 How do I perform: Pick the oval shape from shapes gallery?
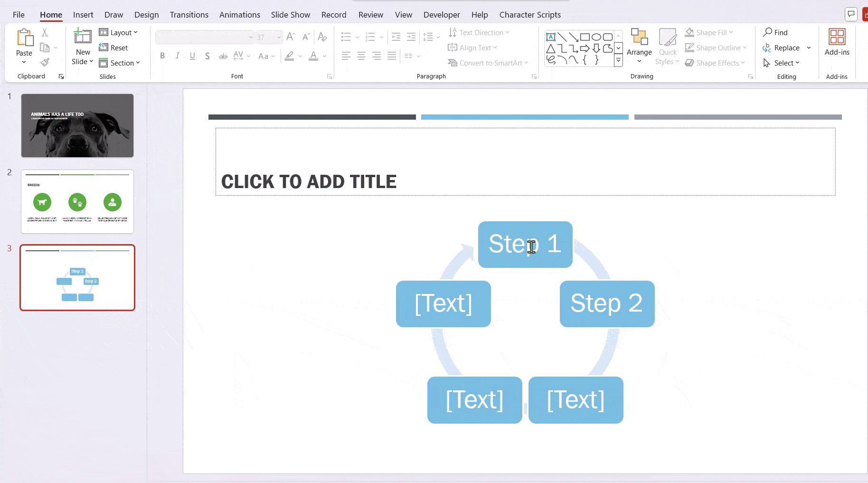[596, 37]
